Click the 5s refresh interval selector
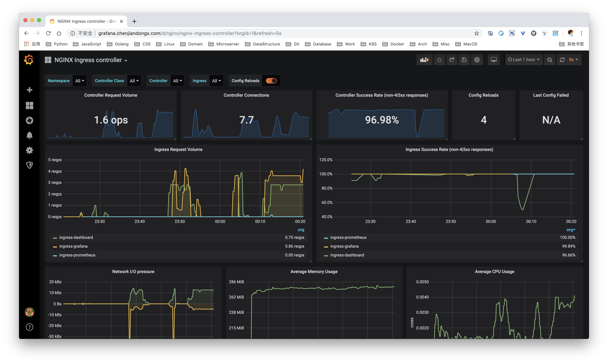 [572, 60]
